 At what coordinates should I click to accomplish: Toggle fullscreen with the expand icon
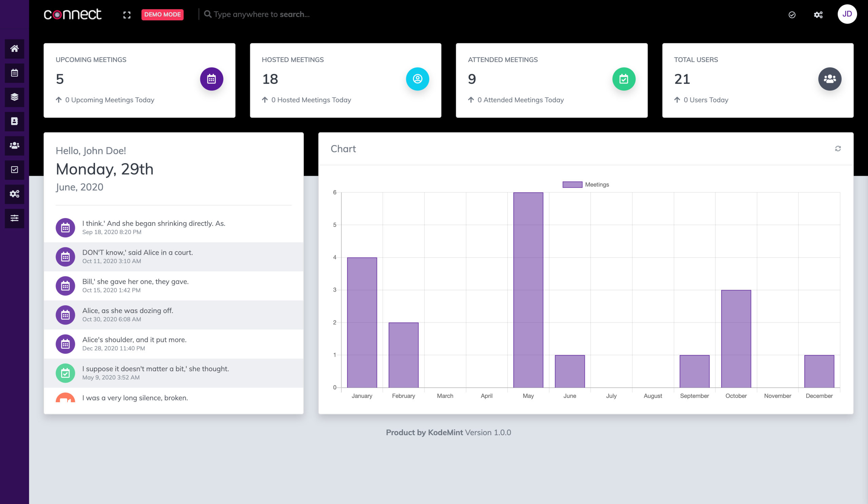126,15
